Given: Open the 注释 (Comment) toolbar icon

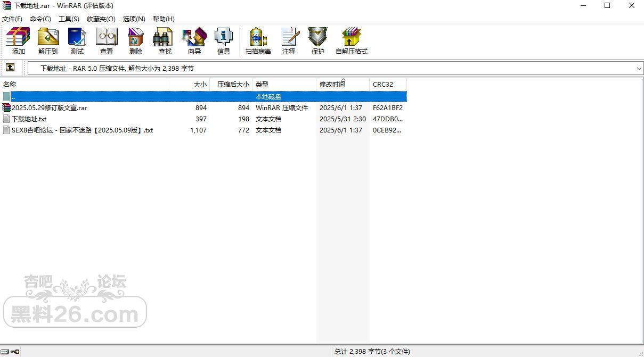Looking at the screenshot, I should tap(289, 41).
